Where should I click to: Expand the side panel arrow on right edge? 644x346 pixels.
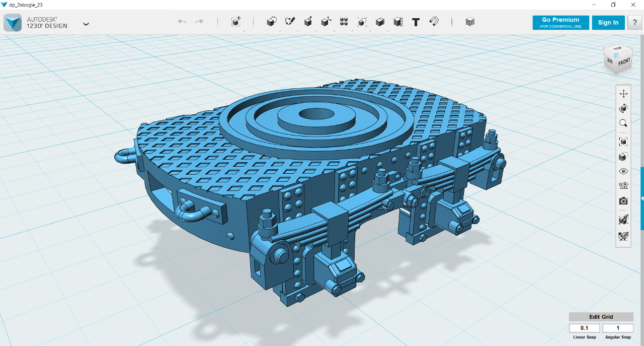click(x=642, y=199)
